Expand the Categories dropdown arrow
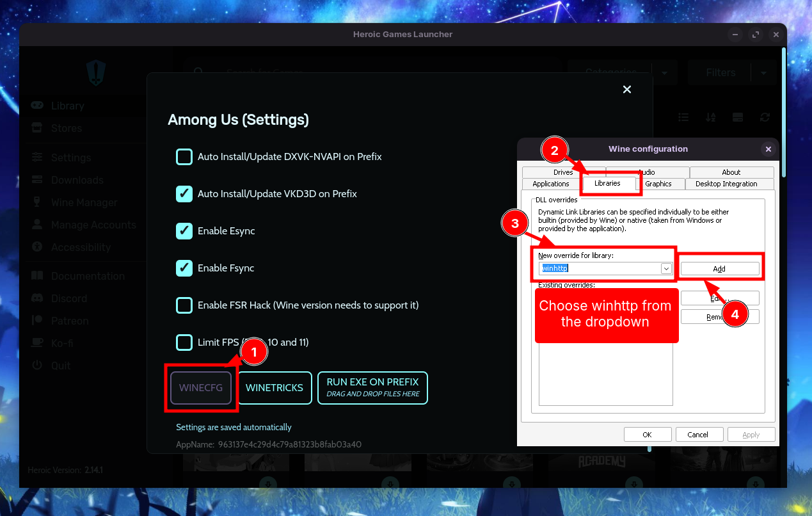The height and width of the screenshot is (516, 812). [664, 73]
